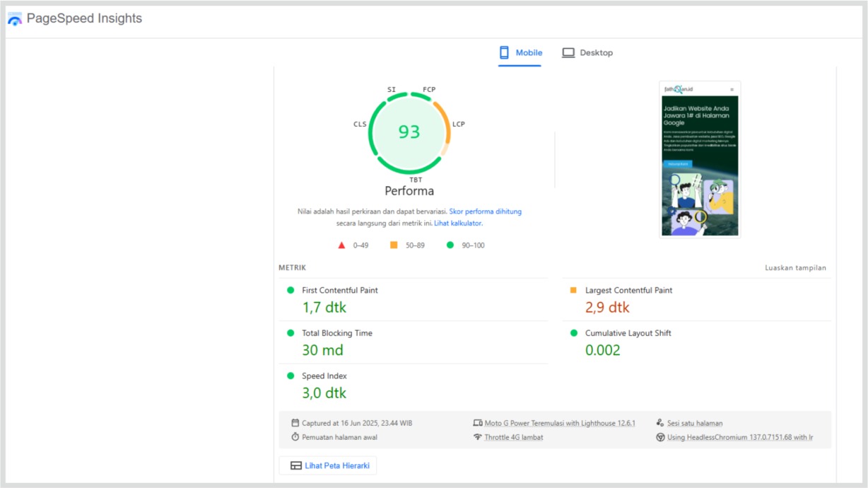Click the Chrome icon beside 'Using HeadlessChromium'
868x488 pixels.
pyautogui.click(x=660, y=437)
